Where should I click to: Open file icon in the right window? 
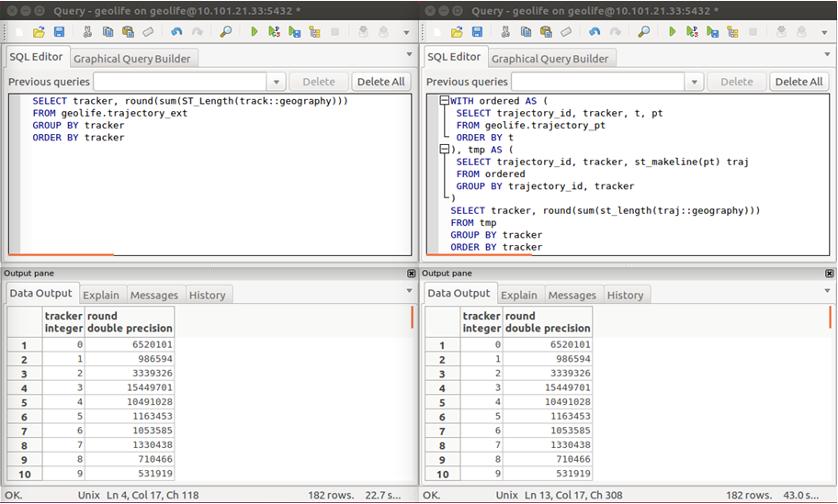tap(457, 32)
